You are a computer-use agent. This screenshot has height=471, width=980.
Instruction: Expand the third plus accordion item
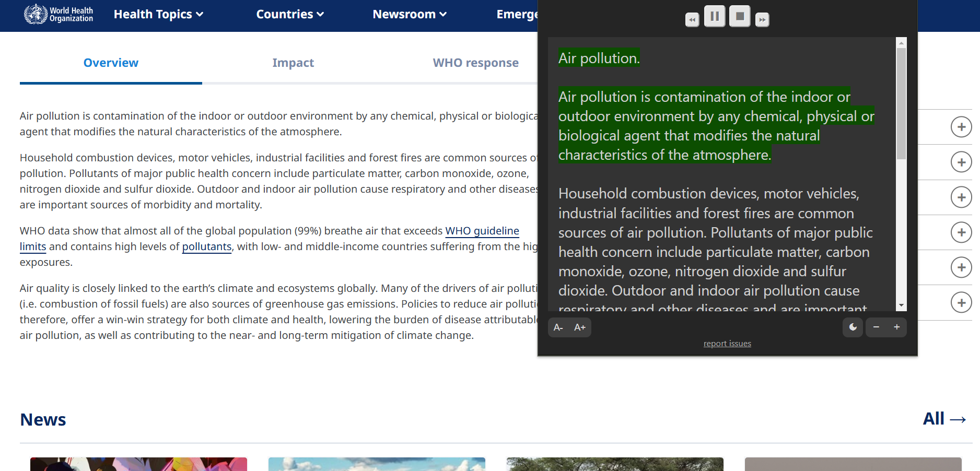click(x=961, y=197)
